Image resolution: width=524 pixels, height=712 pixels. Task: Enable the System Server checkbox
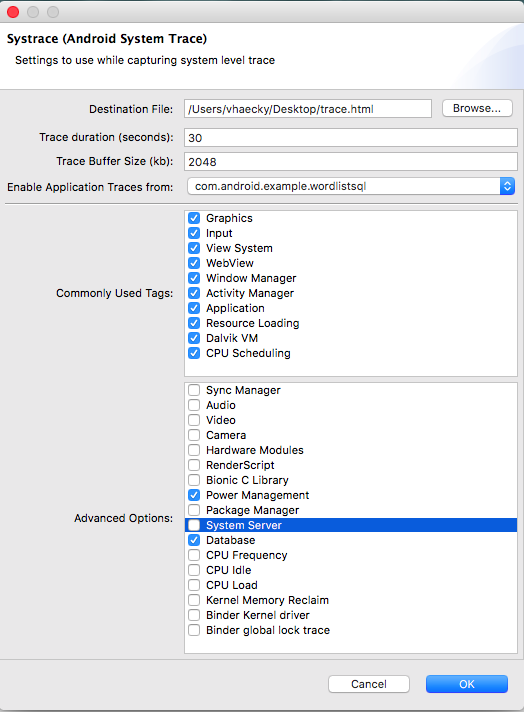tap(194, 525)
